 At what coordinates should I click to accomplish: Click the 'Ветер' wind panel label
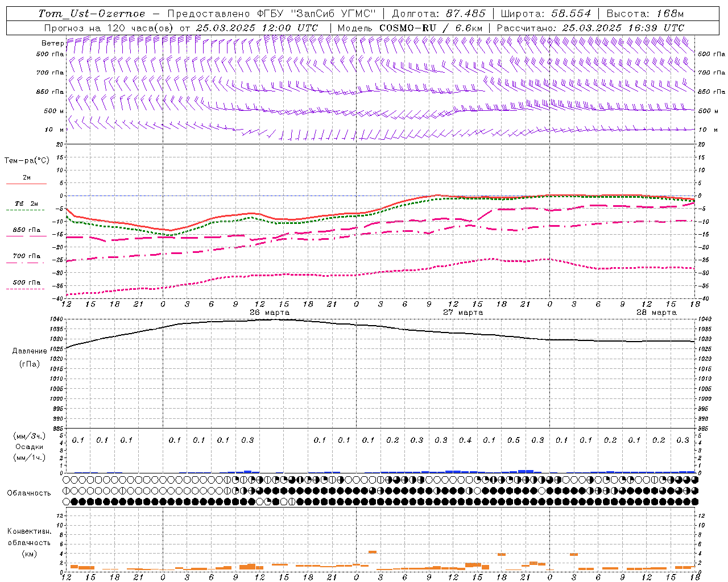pos(52,43)
